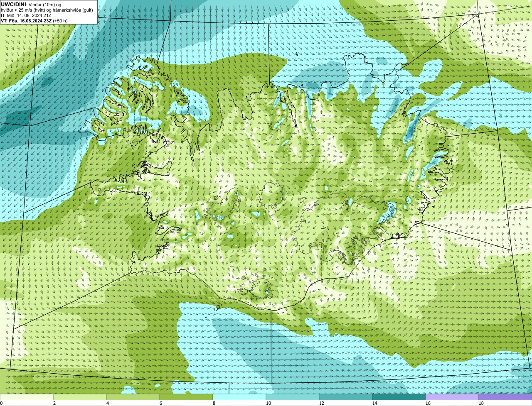This screenshot has width=532, height=406.
Task: Click the legend tick label "14"
Action: coord(375,403)
